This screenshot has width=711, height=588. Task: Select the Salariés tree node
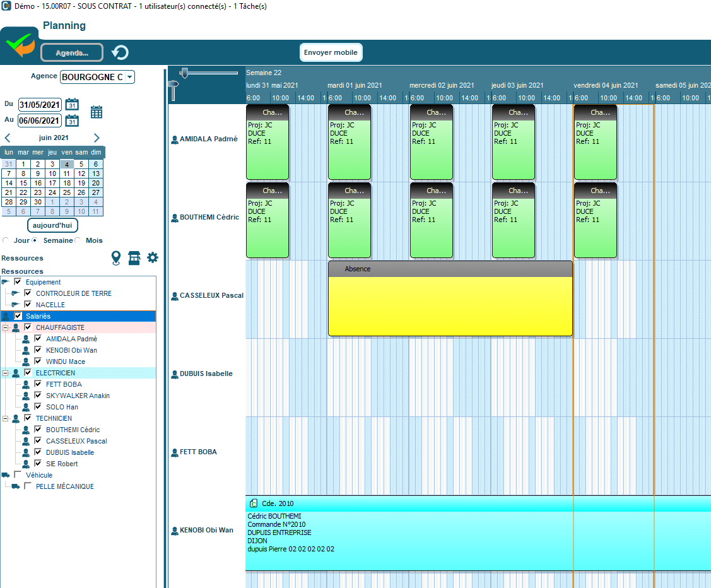[x=38, y=316]
